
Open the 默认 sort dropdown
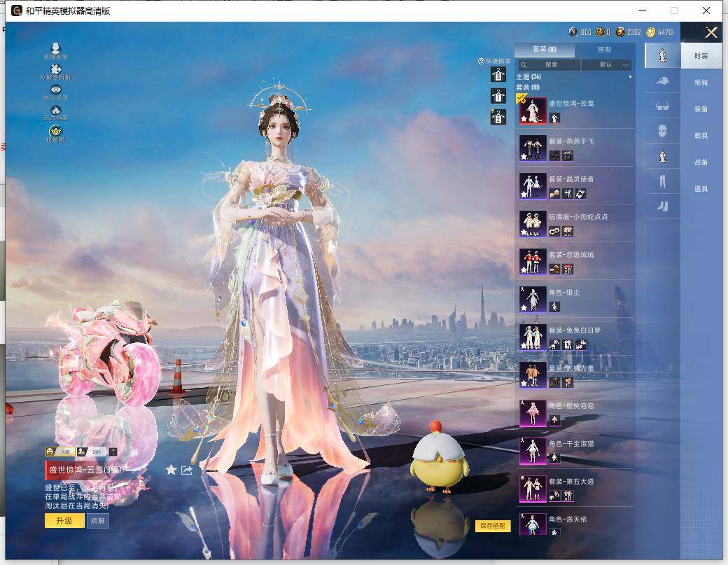(606, 64)
